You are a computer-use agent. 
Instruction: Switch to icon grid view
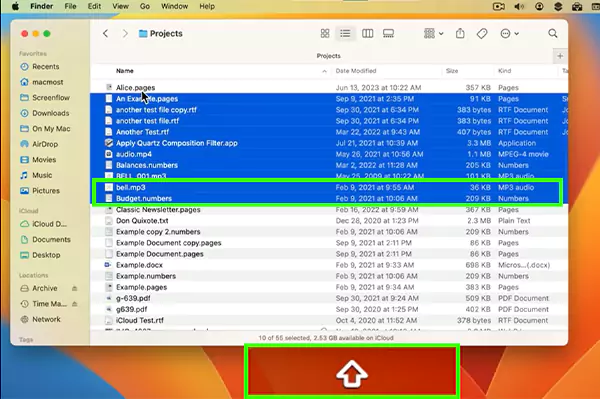[x=325, y=34]
